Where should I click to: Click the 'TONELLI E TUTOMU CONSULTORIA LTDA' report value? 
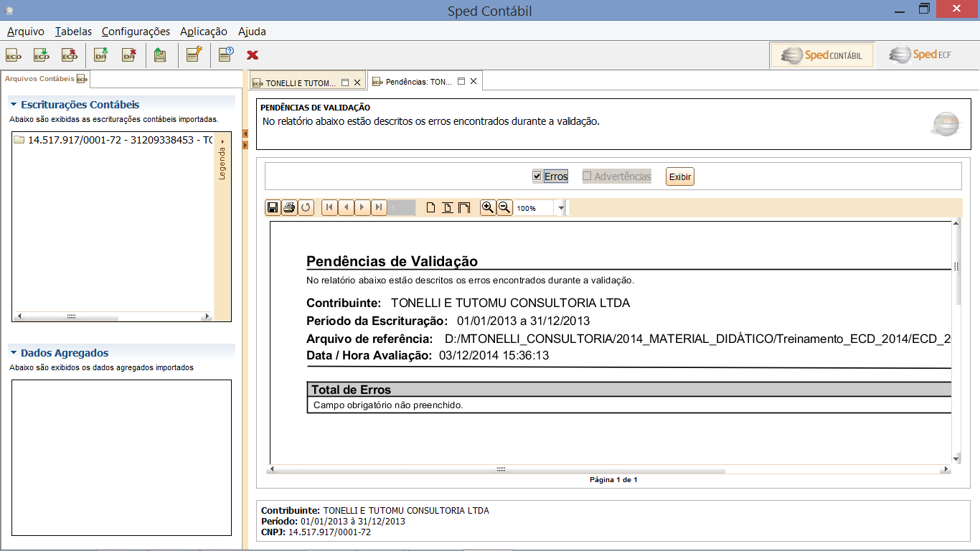[x=511, y=303]
